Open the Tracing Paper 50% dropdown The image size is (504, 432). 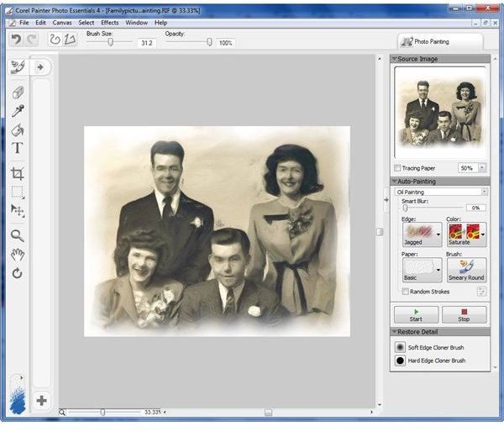point(482,168)
